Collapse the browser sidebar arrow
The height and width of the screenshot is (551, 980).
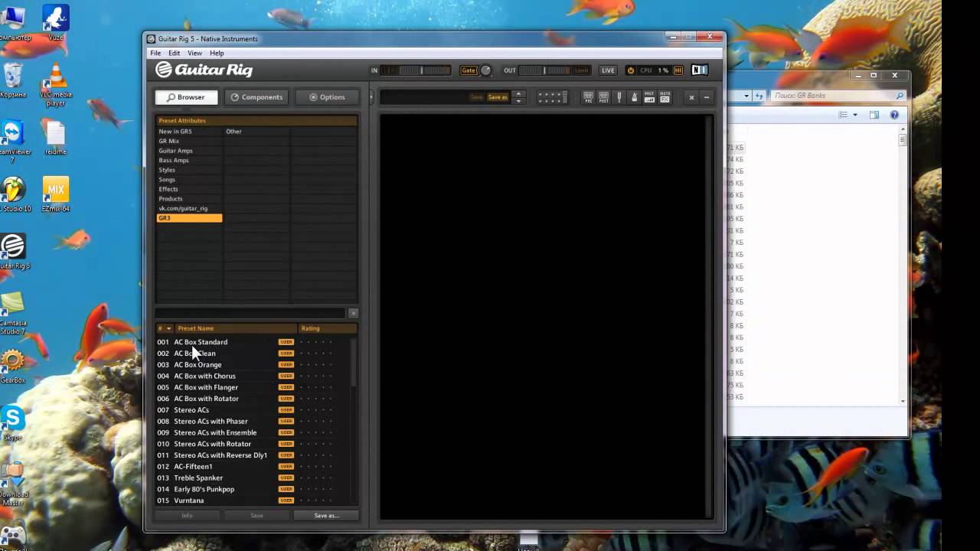click(x=371, y=97)
